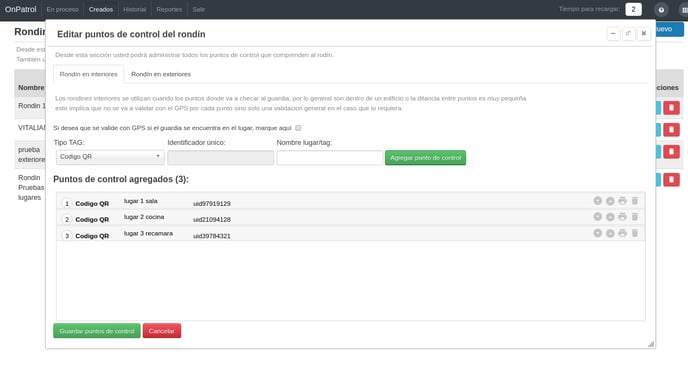Delete the lugar 1 sala control point
This screenshot has height=365, width=688.
pyautogui.click(x=634, y=201)
